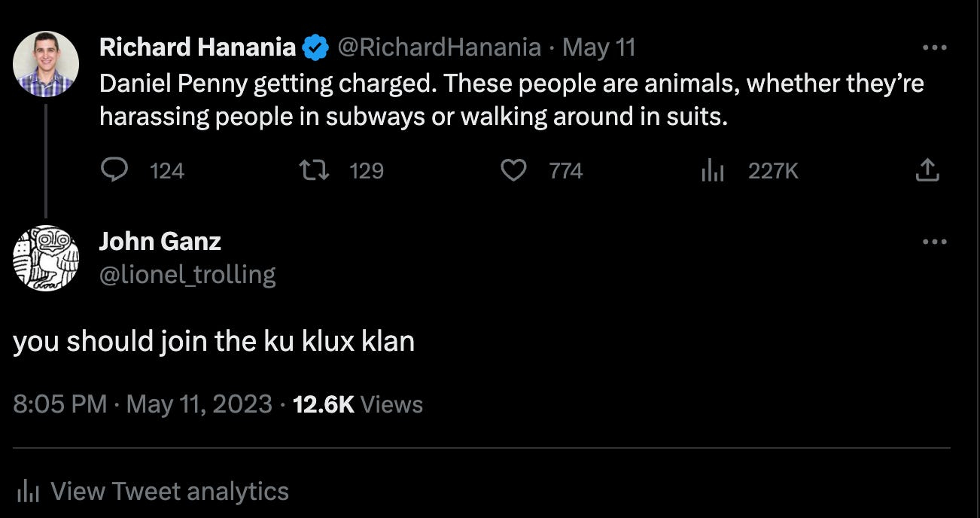Click the @RichardHanania handle

point(439,48)
